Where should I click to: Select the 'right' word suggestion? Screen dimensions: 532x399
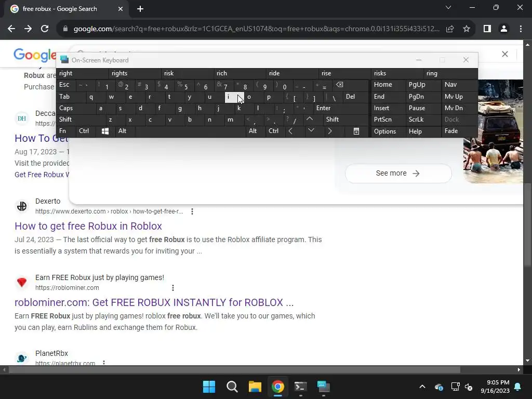(x=83, y=73)
